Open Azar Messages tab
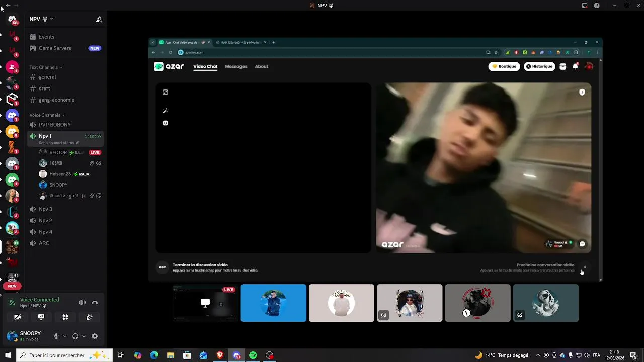Viewport: 644px width, 362px height. pos(236,66)
